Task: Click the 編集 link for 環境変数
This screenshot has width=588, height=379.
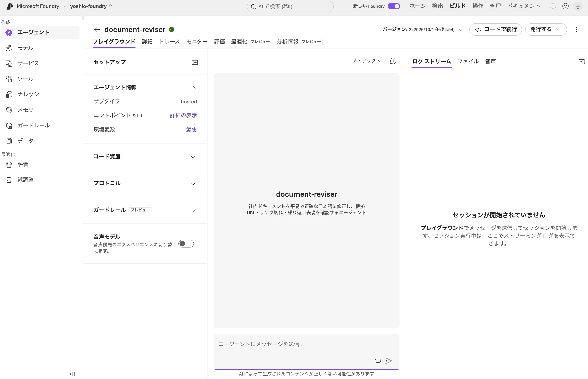Action: tap(191, 130)
